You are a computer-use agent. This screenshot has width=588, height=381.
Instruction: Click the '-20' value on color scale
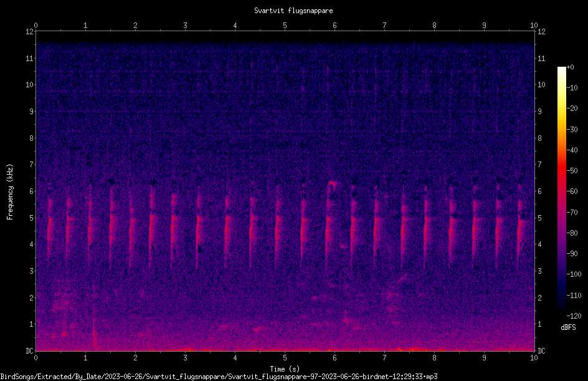(x=572, y=108)
